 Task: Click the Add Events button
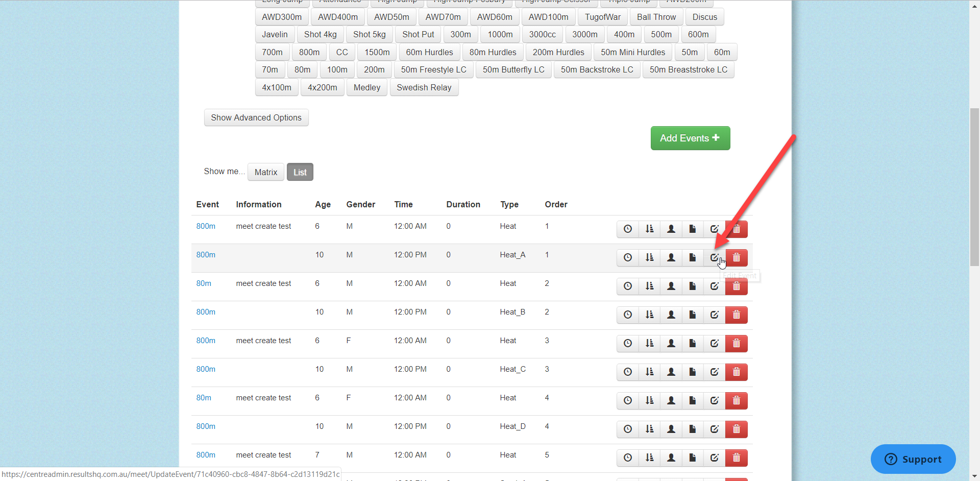point(690,138)
